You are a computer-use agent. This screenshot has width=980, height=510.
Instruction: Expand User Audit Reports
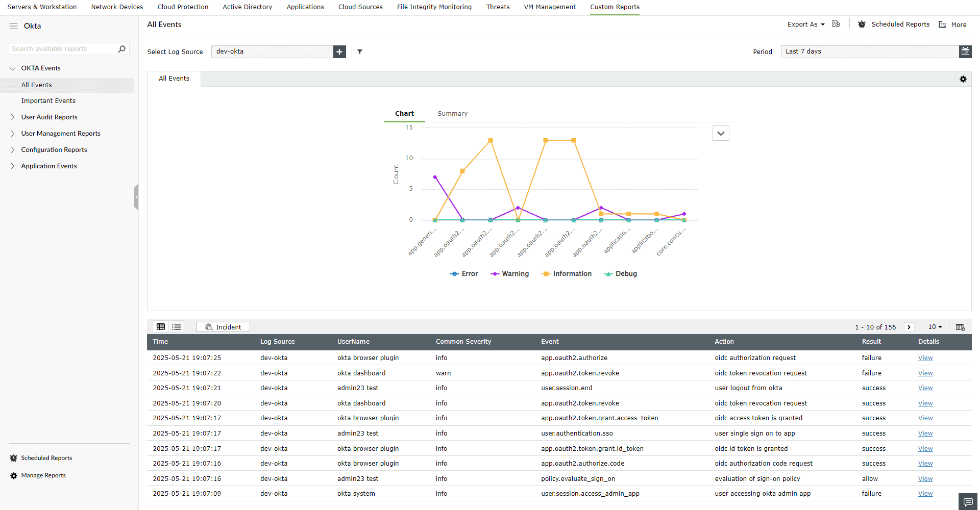pyautogui.click(x=13, y=117)
